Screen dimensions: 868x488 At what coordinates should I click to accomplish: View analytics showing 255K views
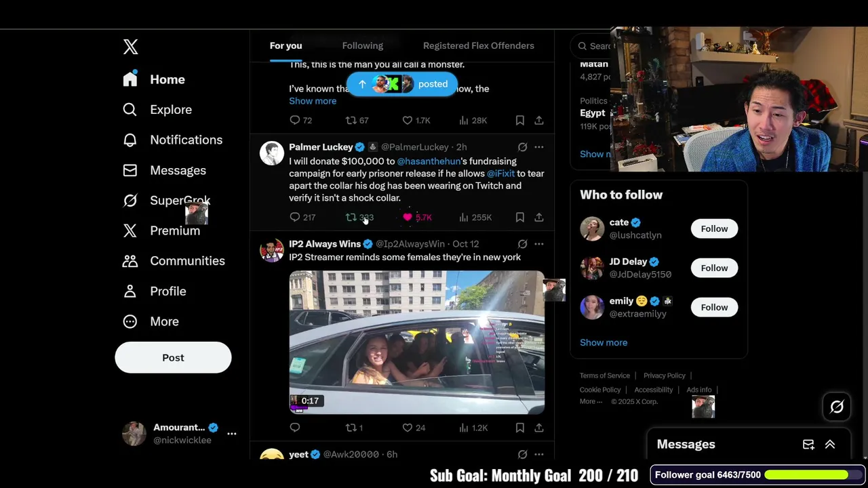tap(475, 218)
